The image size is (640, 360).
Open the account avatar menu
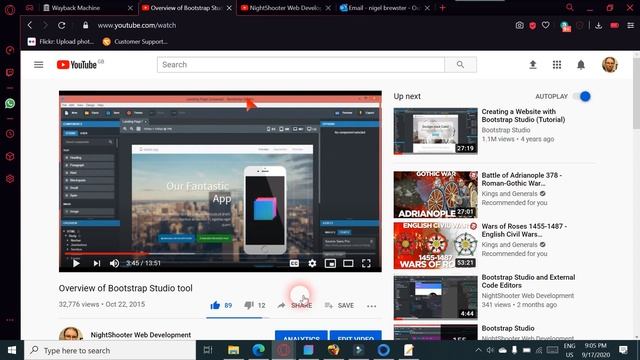click(610, 64)
